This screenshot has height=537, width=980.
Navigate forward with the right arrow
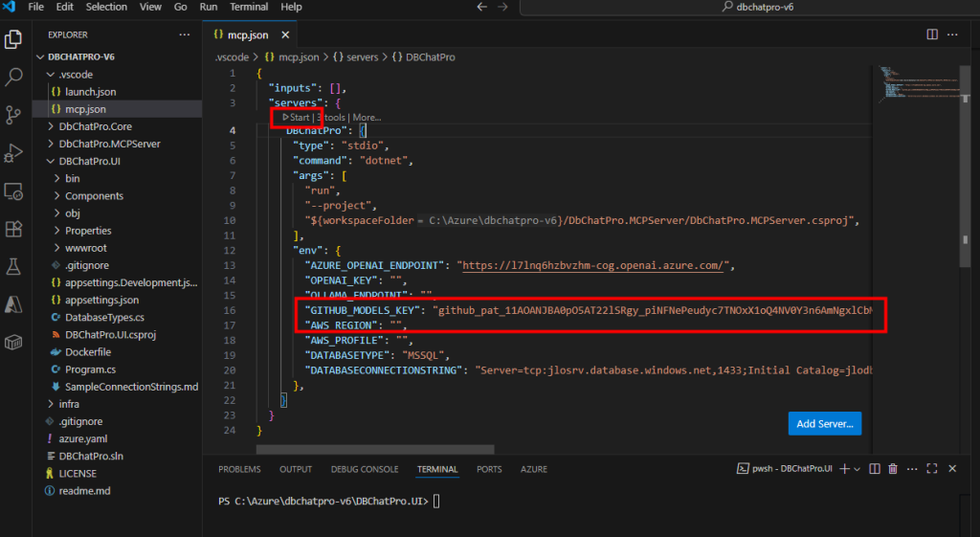pyautogui.click(x=502, y=7)
